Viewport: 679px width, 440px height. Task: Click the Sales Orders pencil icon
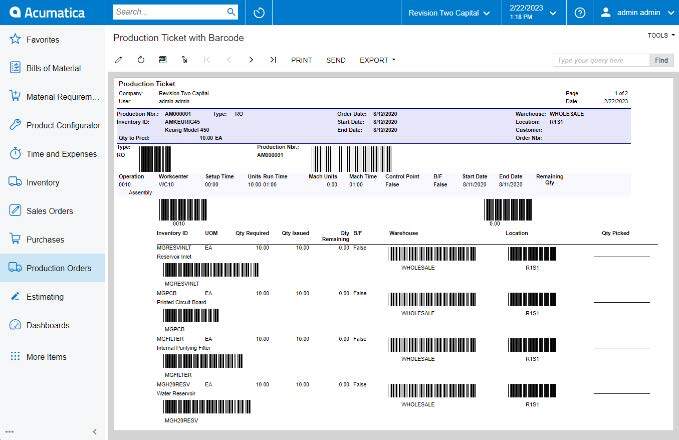point(15,210)
